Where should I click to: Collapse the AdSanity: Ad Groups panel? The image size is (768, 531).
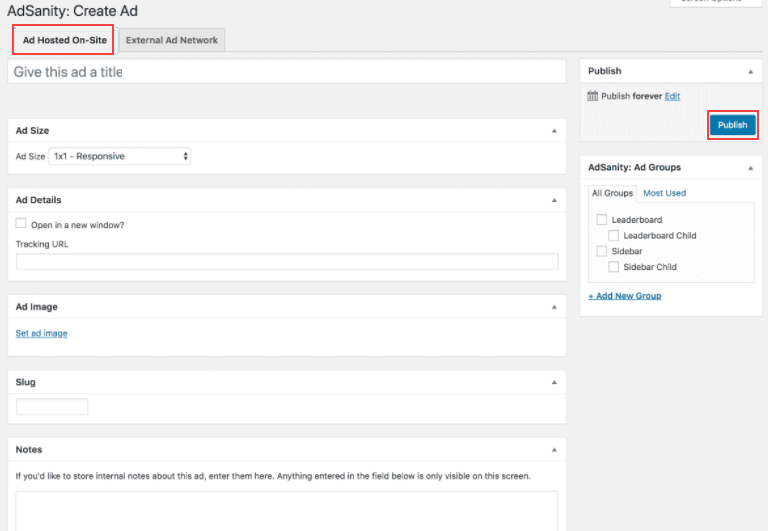click(x=750, y=169)
